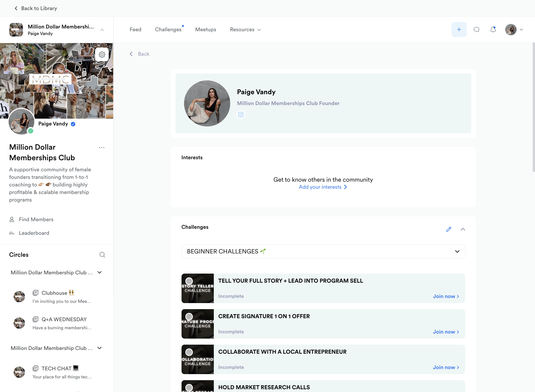
Task: Collapse first Million Dollar Membership Club group
Action: (x=100, y=272)
